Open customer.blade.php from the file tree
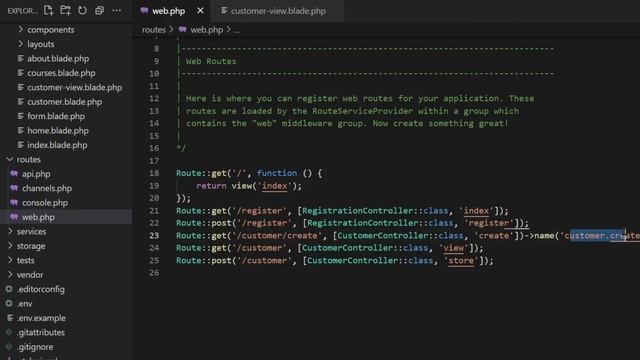Image resolution: width=640 pixels, height=360 pixels. coord(64,102)
